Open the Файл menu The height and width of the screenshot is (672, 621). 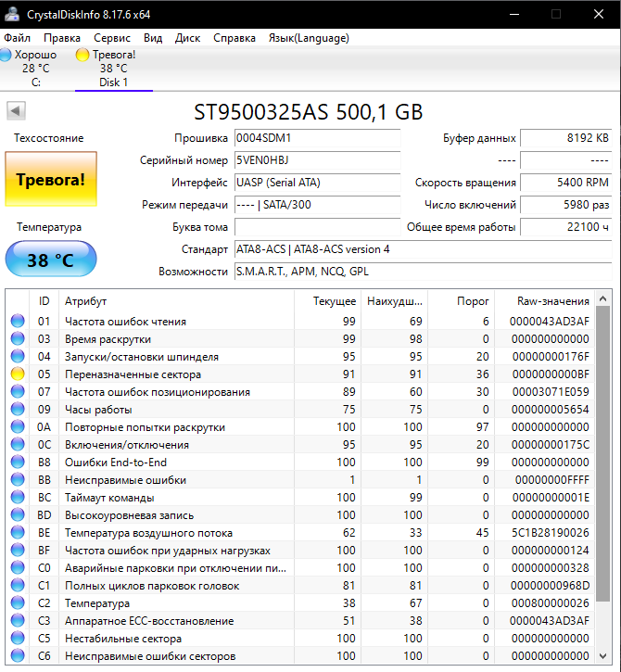pyautogui.click(x=17, y=38)
